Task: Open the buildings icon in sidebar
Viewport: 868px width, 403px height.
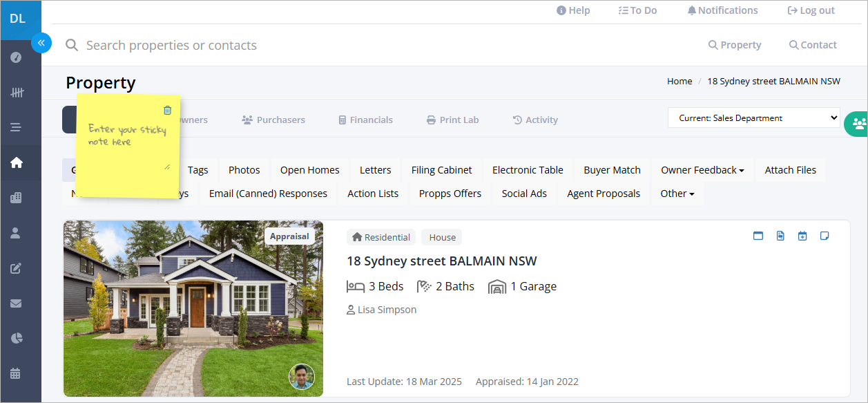Action: 16,198
